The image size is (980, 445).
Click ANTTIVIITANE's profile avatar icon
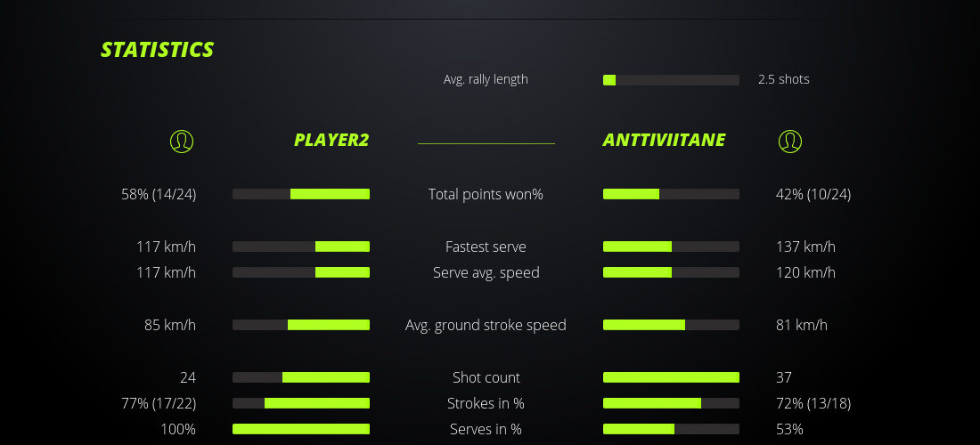[x=789, y=141]
